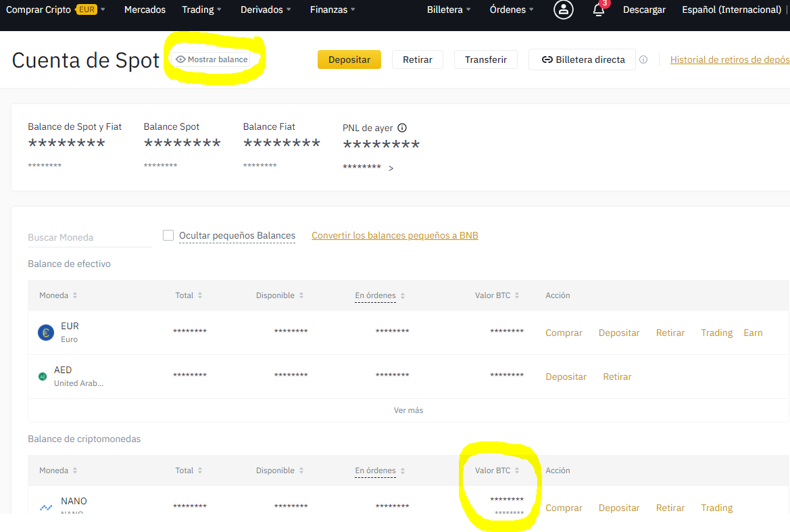
Task: Click the EUR euro coin icon
Action: 46,333
